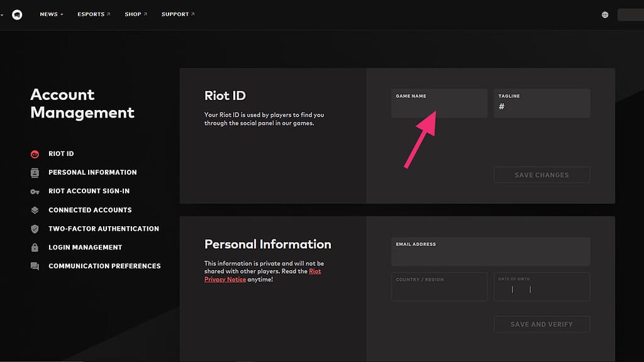Go to Login Management section
Viewport: 644px width, 362px height.
(x=85, y=247)
